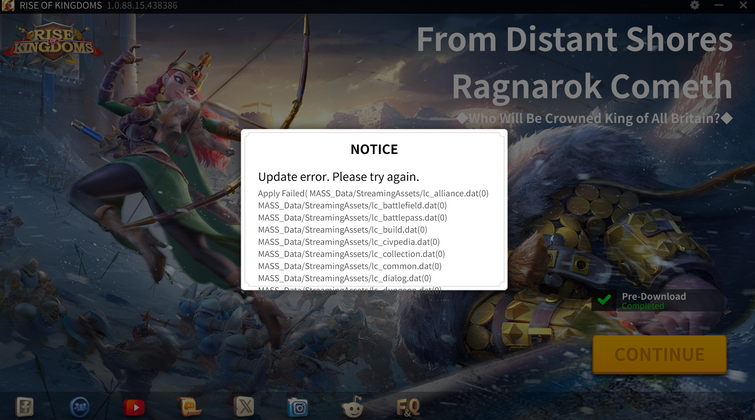Click the lc_civpedia.dat error line
The image size is (755, 420).
pos(349,241)
